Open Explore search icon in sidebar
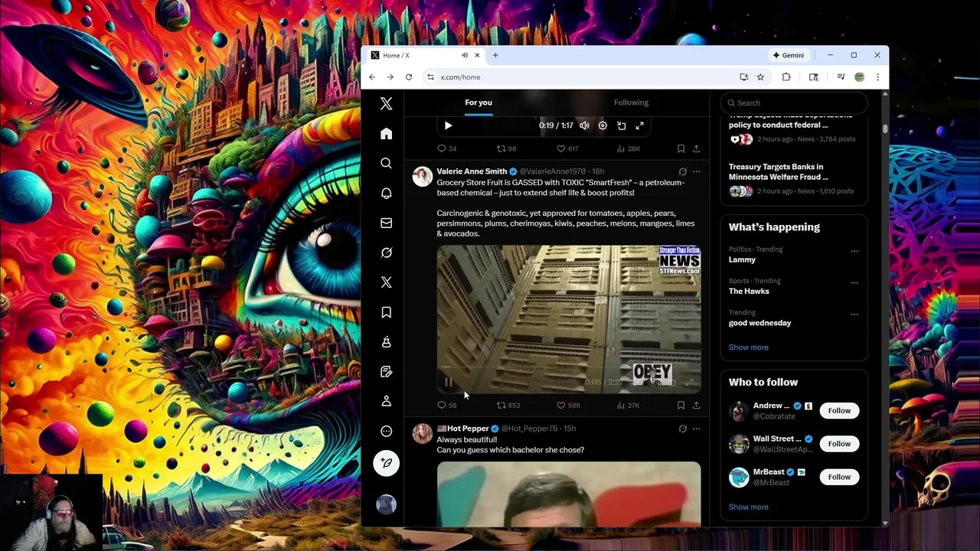Screen dimensions: 980x551 386,163
